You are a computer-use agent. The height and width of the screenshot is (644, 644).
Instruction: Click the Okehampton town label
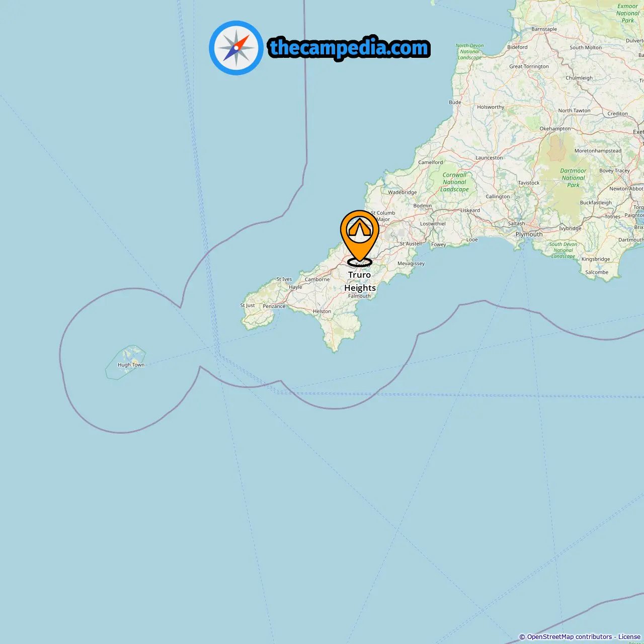[x=555, y=129]
